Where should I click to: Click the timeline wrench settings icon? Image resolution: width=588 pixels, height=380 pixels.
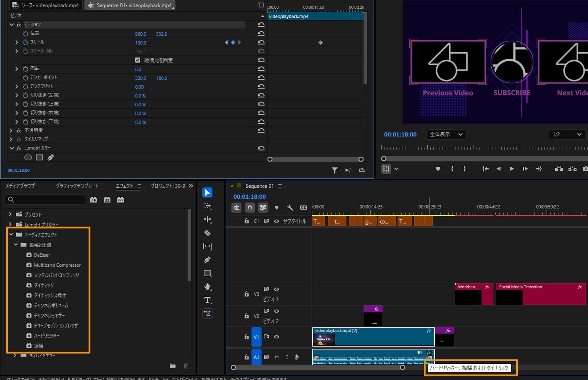[290, 207]
